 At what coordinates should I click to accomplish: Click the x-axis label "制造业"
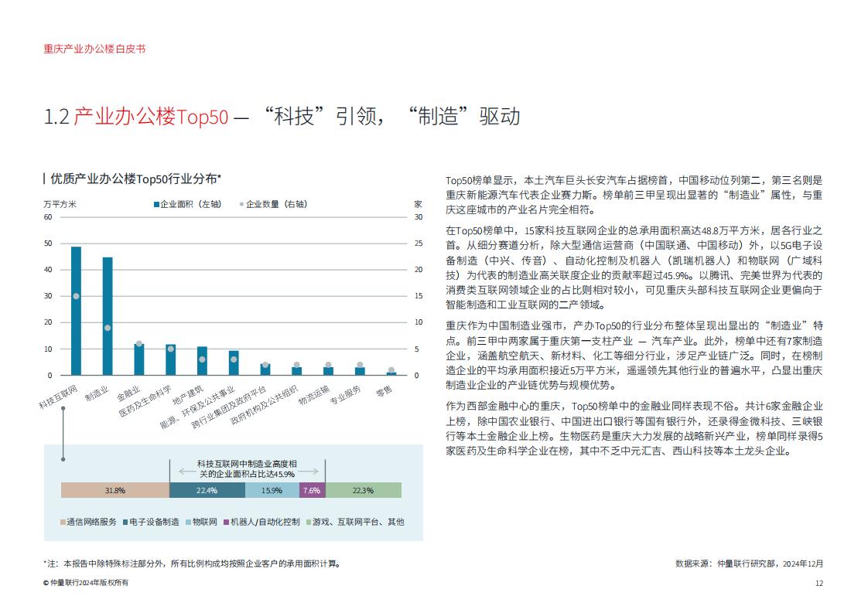point(97,393)
